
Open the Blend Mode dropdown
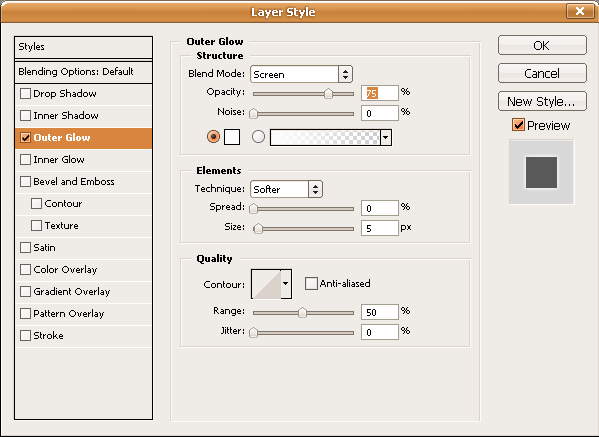point(301,74)
